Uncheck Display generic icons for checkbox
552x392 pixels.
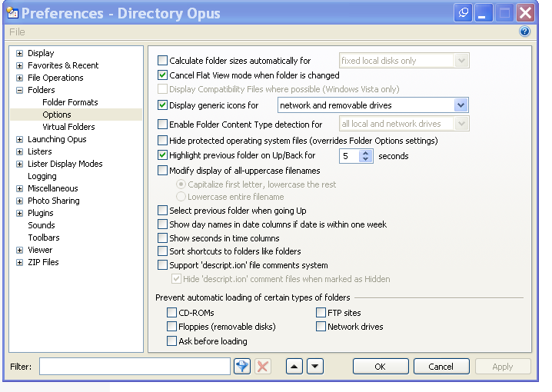162,105
